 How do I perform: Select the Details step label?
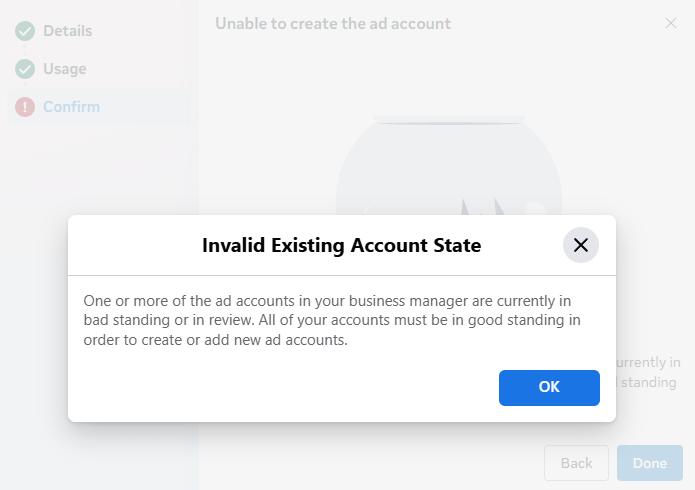click(68, 31)
